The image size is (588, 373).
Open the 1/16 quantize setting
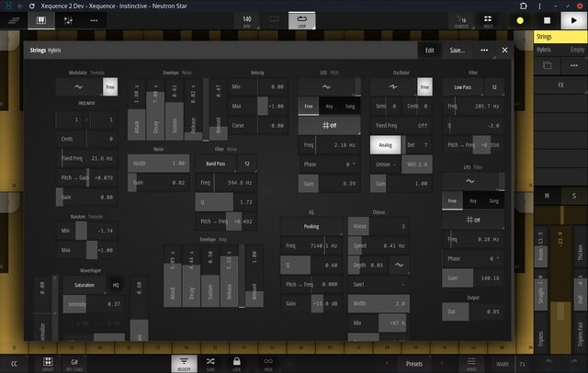(x=461, y=20)
